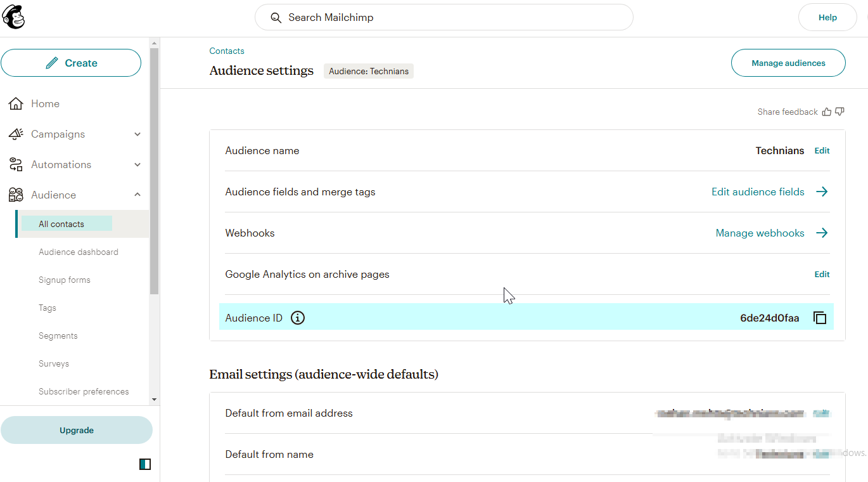Image resolution: width=868 pixels, height=482 pixels.
Task: Click arrow next to Edit audience fields
Action: click(822, 192)
